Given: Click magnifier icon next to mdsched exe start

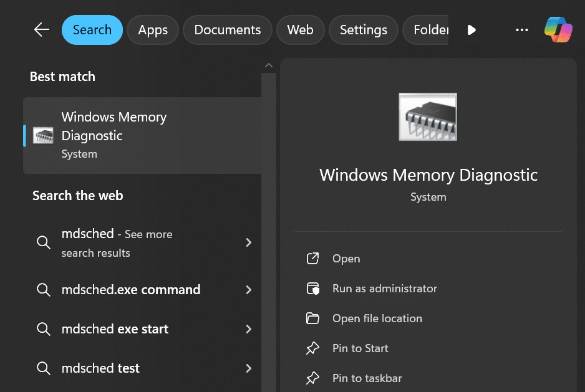Looking at the screenshot, I should click(x=43, y=329).
